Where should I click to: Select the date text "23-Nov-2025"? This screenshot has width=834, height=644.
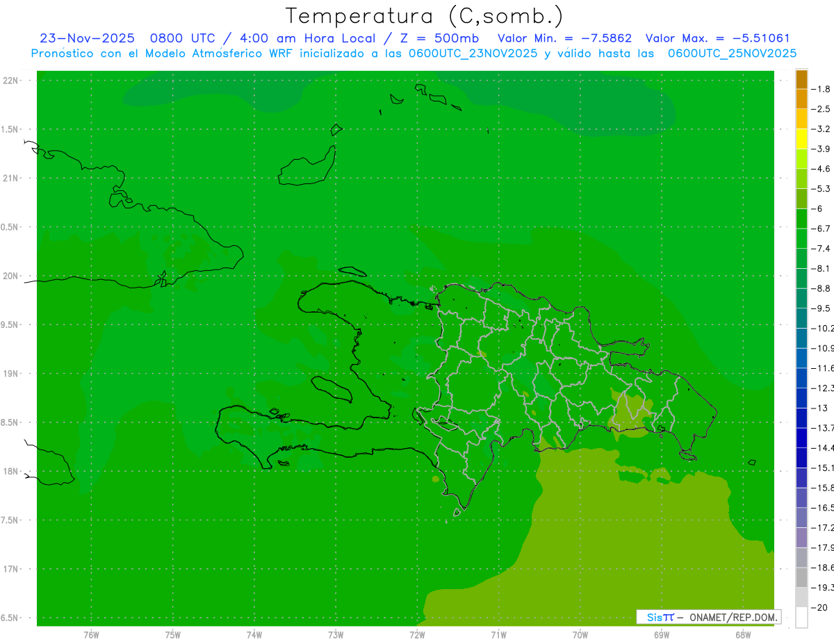87,38
